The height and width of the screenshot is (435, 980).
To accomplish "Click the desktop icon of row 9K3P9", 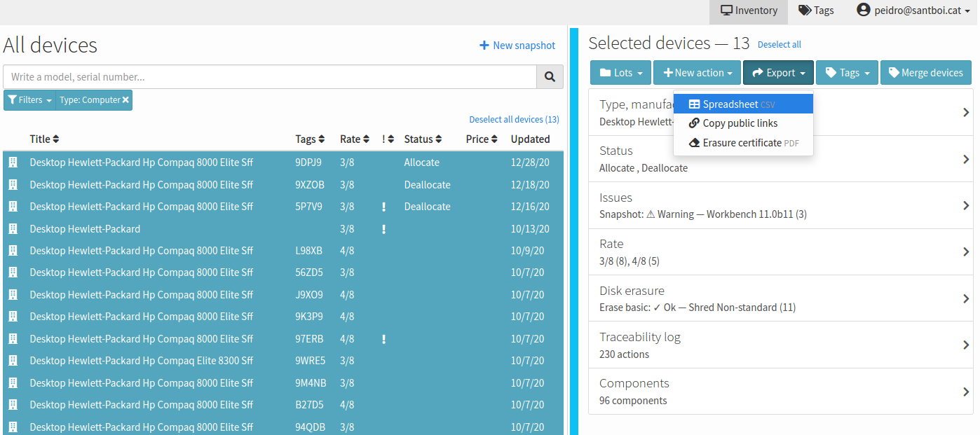I will (x=13, y=317).
